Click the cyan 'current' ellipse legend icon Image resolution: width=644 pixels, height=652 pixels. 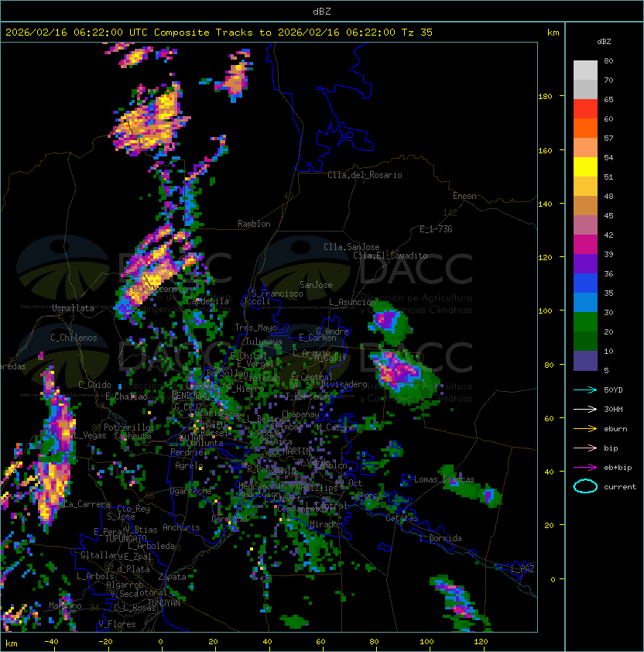[x=585, y=486]
